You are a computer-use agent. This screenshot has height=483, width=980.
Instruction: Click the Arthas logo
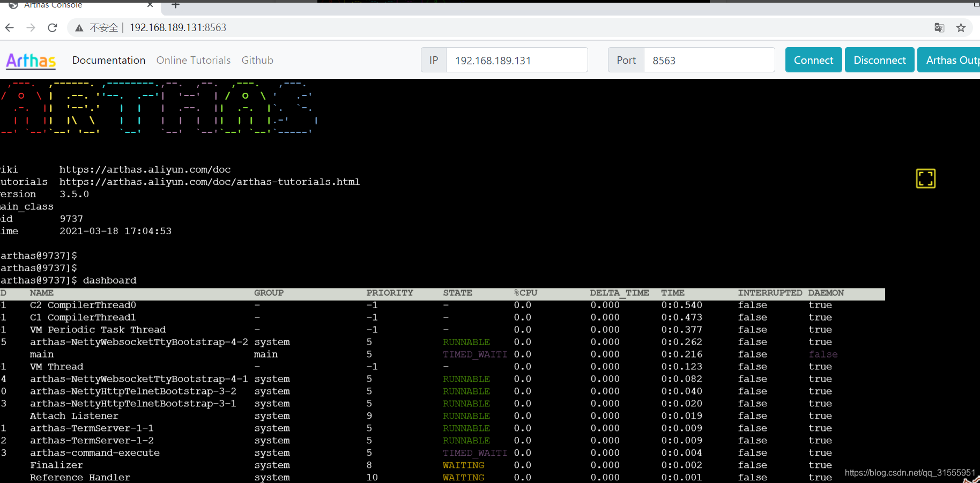point(31,61)
